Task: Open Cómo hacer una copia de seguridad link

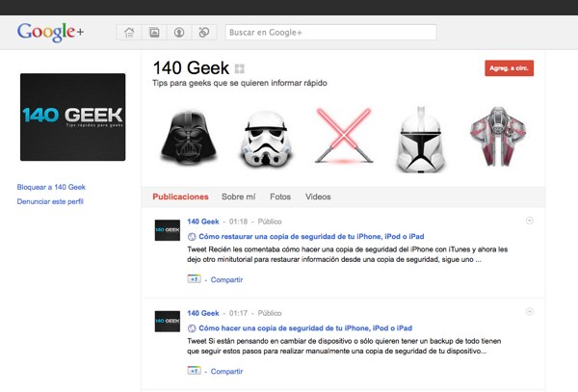Action: click(305, 327)
